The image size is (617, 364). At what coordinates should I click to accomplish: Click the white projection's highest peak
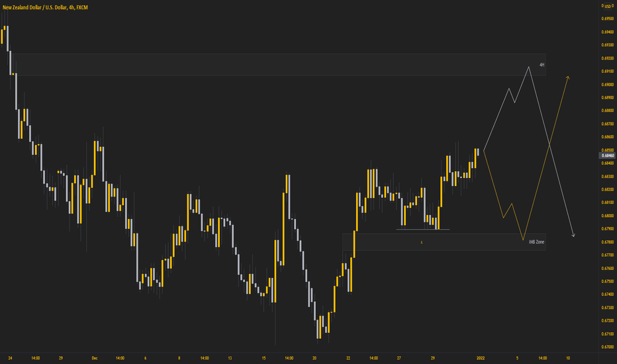[x=528, y=68]
